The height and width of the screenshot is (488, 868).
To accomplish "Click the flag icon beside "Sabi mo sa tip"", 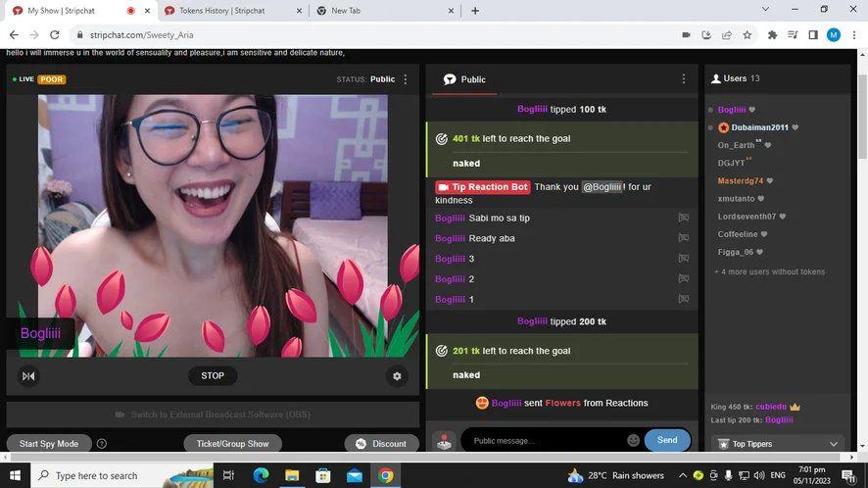I will click(683, 218).
